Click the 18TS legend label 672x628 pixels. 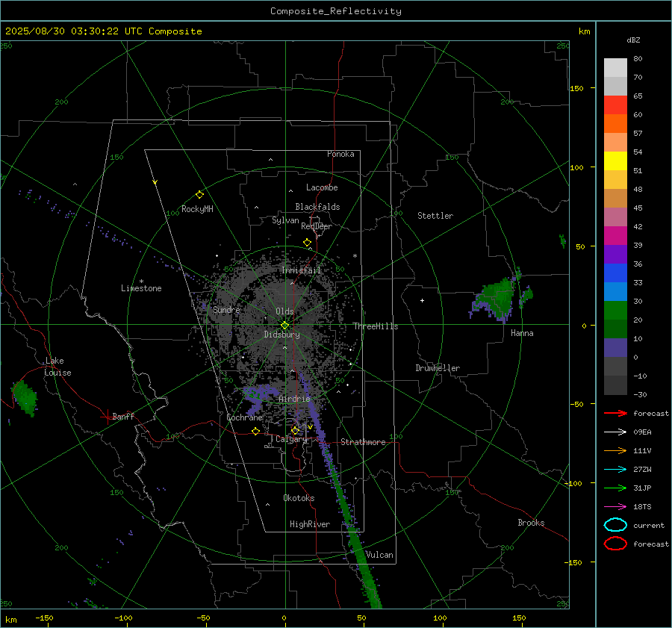point(642,507)
